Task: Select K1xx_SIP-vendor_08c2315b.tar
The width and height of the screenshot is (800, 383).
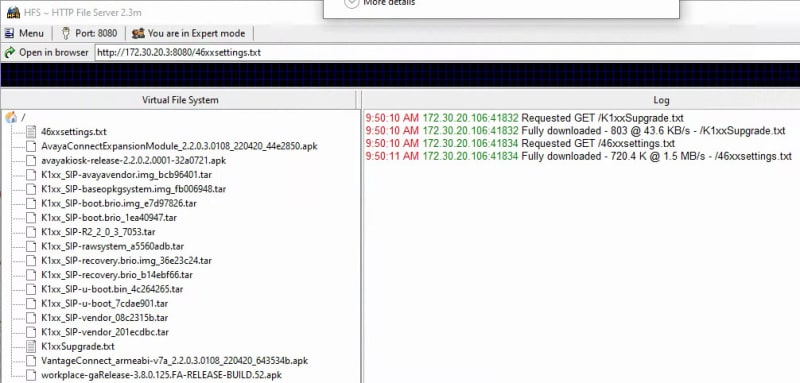Action: pyautogui.click(x=105, y=317)
